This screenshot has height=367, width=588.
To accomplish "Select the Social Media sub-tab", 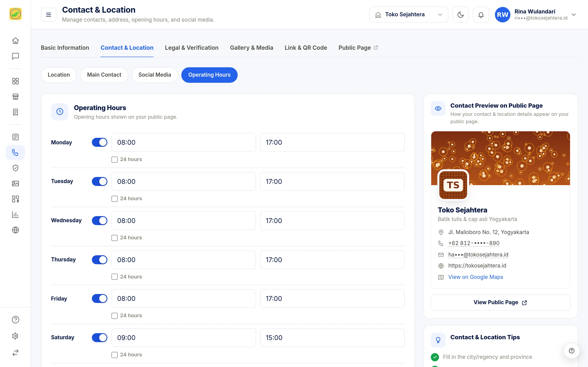I will click(155, 75).
